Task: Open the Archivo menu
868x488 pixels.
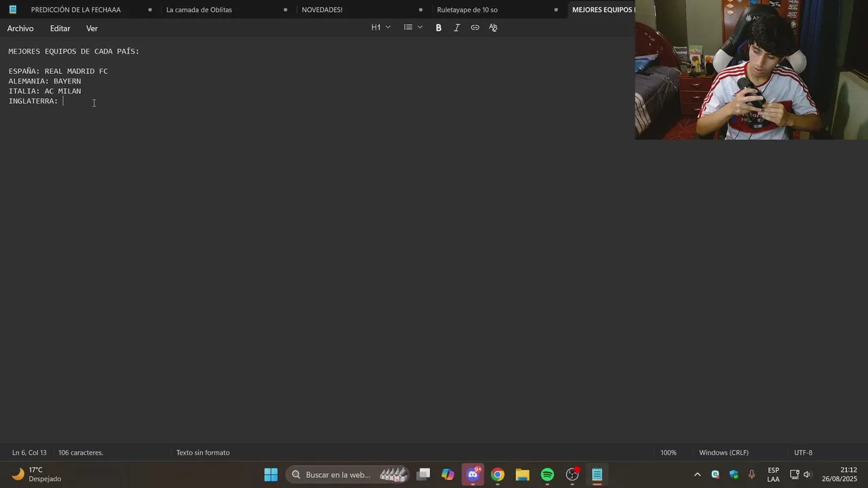Action: point(20,28)
